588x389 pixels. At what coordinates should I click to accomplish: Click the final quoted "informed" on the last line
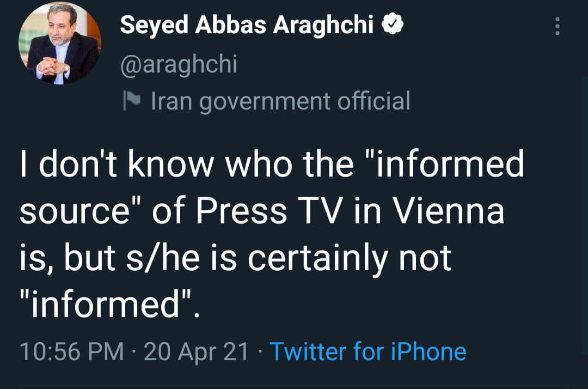[x=110, y=305]
